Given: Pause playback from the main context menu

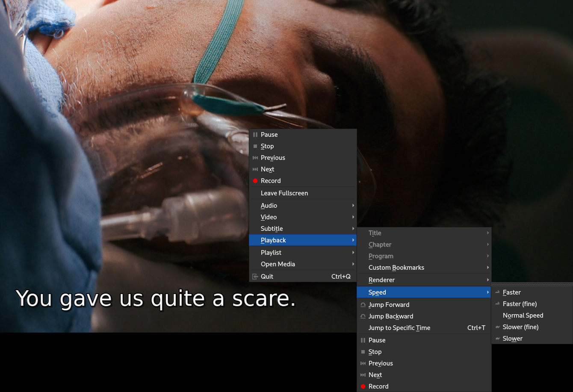Looking at the screenshot, I should (303, 135).
